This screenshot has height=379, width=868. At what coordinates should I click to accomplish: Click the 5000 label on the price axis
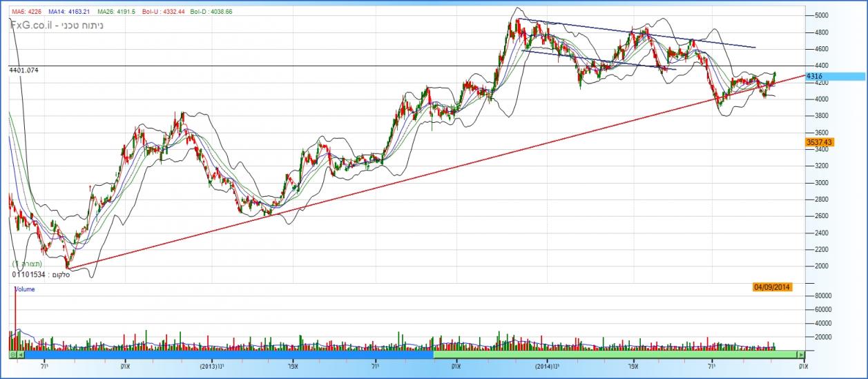pyautogui.click(x=820, y=15)
